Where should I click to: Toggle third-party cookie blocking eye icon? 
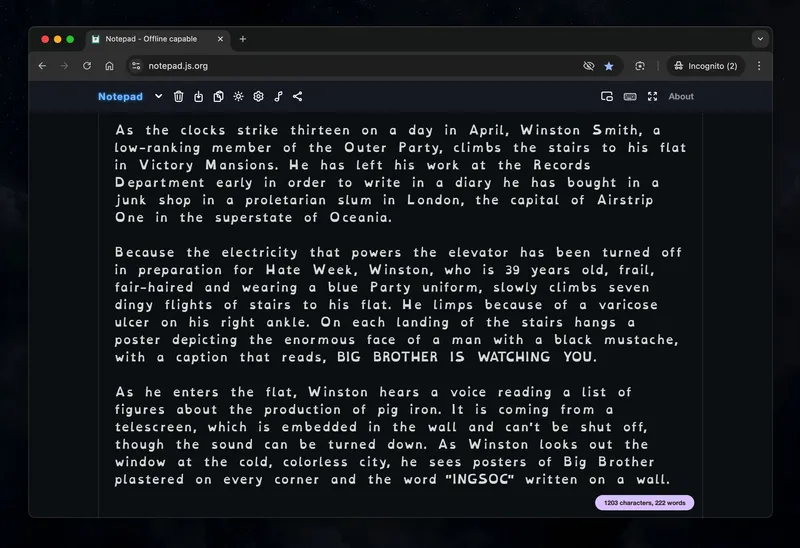click(589, 66)
